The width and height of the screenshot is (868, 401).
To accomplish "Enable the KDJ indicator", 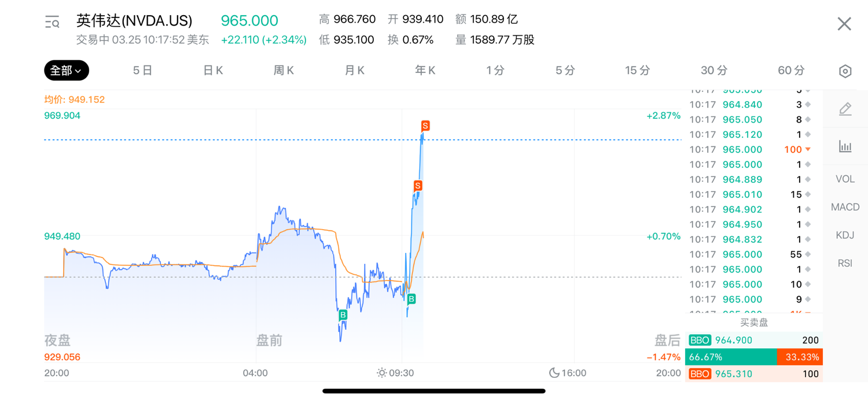I will point(845,235).
